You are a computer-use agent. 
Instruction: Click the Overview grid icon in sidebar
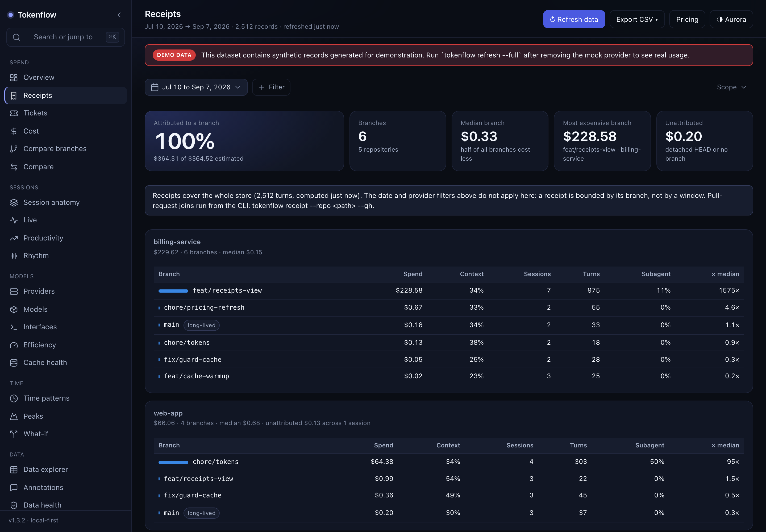14,78
